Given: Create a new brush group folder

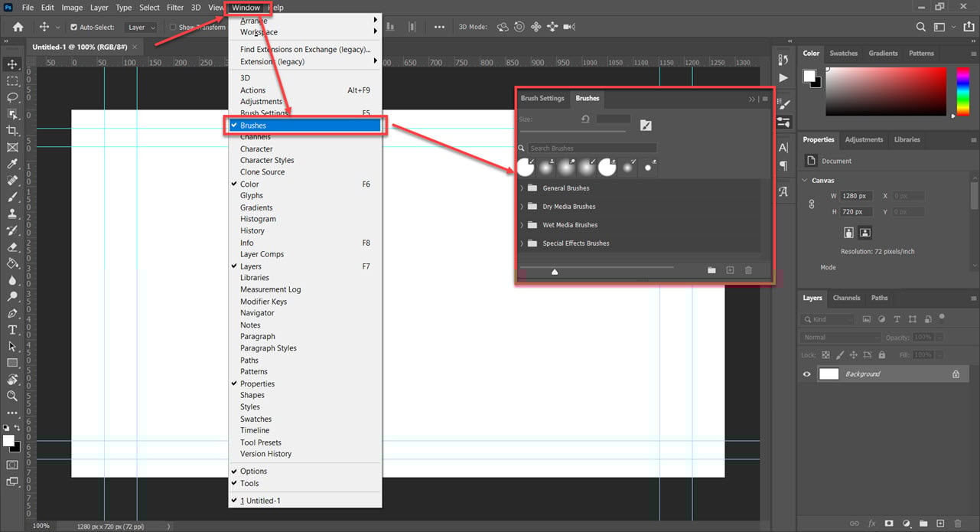Looking at the screenshot, I should click(x=711, y=270).
